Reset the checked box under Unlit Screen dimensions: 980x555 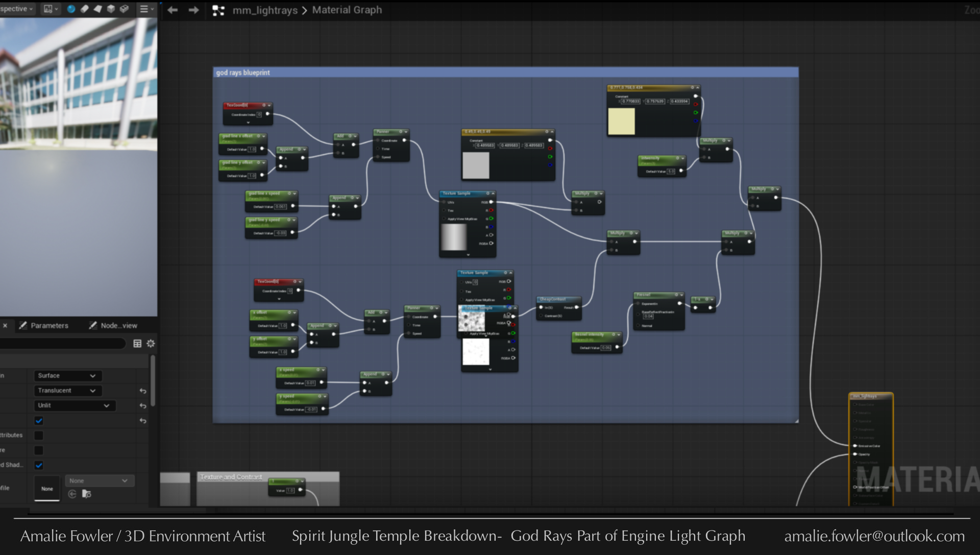coord(143,421)
